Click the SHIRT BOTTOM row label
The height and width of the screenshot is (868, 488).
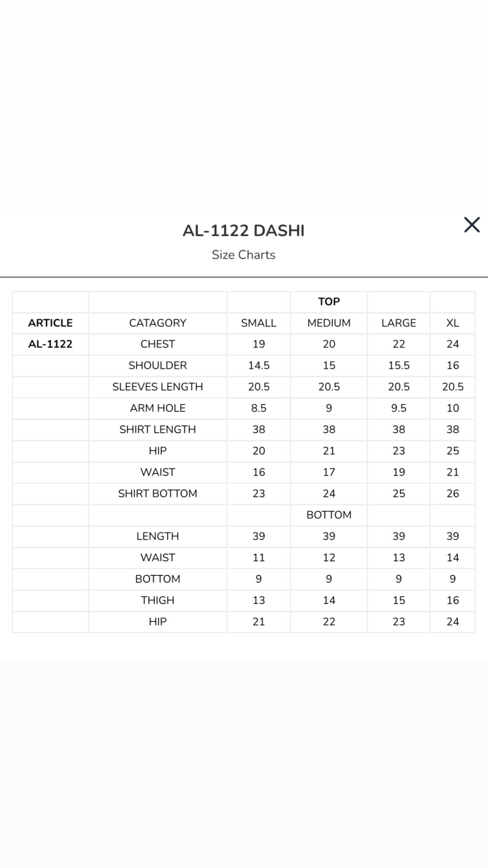pos(158,494)
